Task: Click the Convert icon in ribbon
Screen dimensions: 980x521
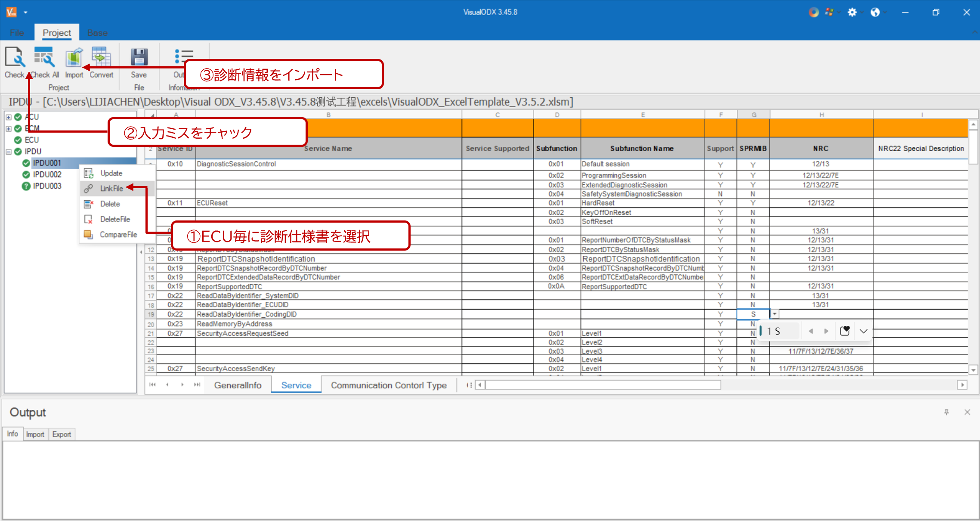Action: [x=101, y=62]
